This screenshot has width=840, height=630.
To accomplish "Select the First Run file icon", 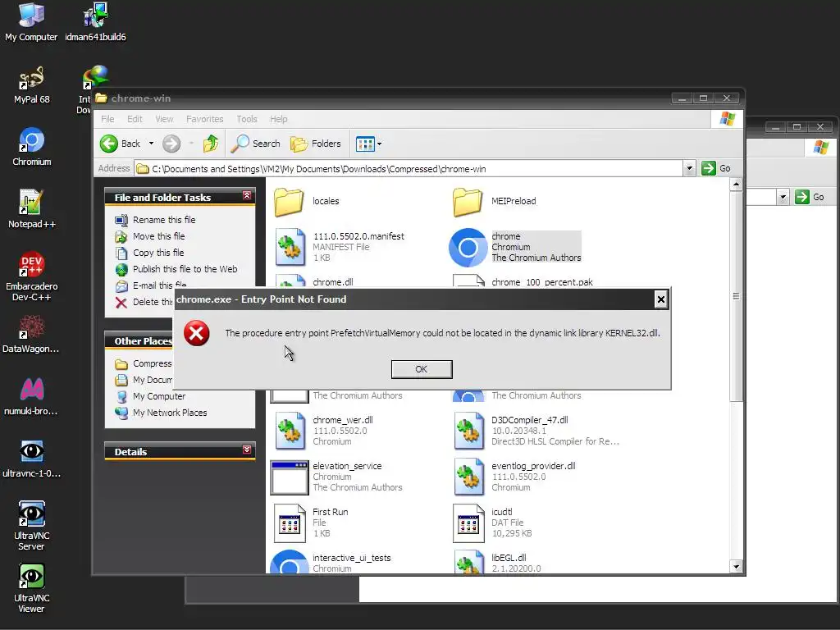I will click(x=290, y=523).
